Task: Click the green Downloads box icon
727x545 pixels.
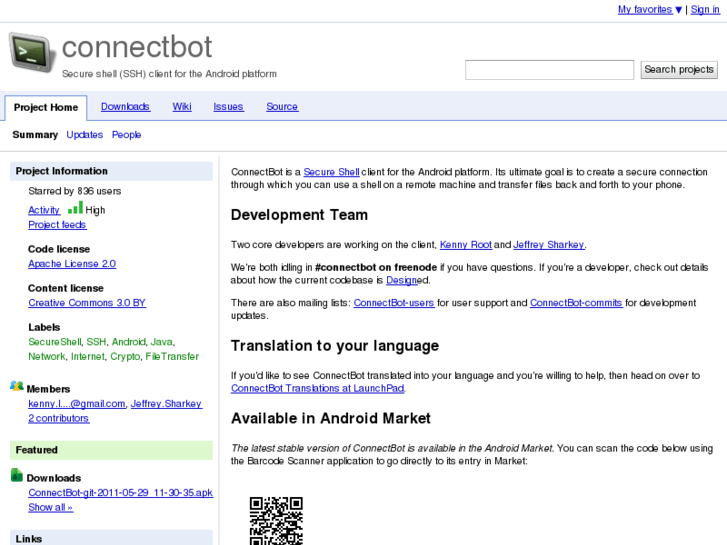Action: (x=17, y=476)
